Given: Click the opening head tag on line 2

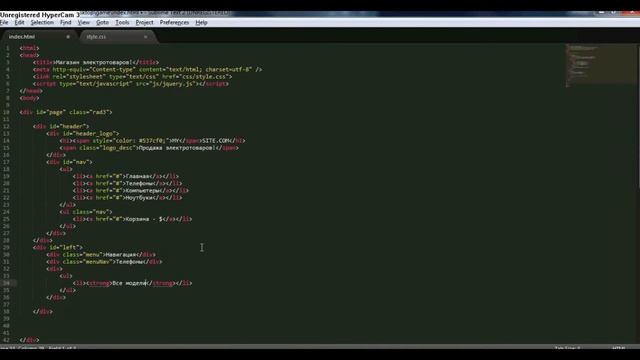Looking at the screenshot, I should pos(29,55).
